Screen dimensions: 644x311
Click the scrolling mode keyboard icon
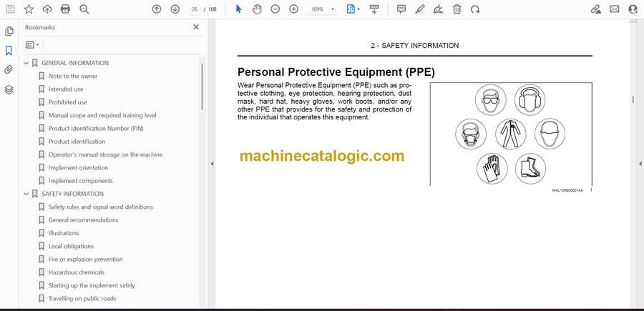[374, 9]
